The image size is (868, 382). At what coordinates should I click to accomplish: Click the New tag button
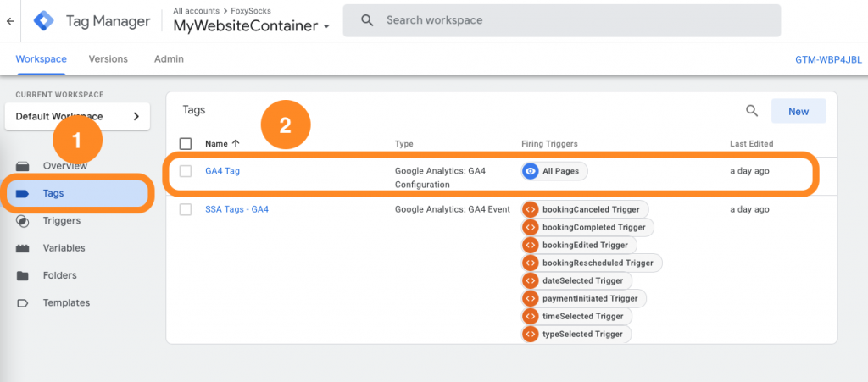798,111
